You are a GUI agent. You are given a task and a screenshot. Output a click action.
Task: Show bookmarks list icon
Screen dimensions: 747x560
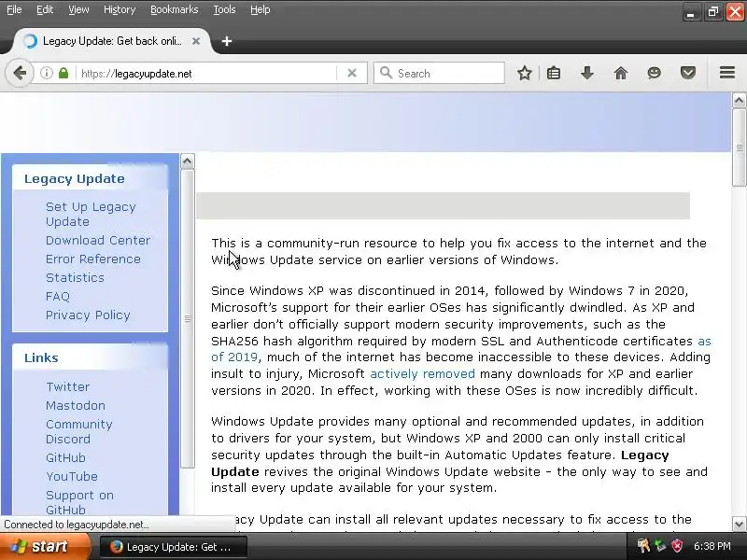click(x=554, y=74)
